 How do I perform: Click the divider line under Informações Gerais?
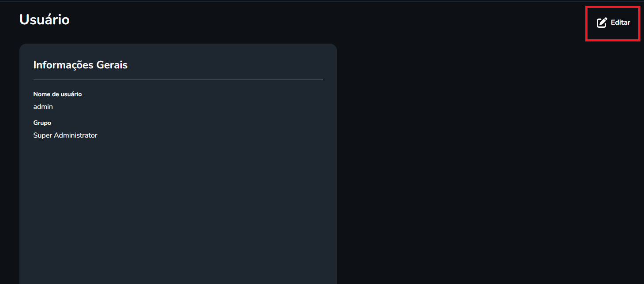coord(178,79)
